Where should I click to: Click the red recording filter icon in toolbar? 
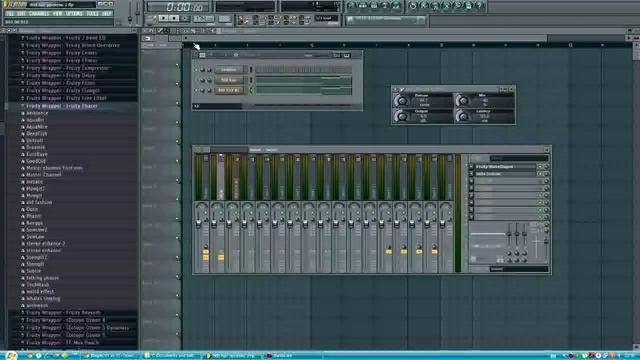pos(241,19)
